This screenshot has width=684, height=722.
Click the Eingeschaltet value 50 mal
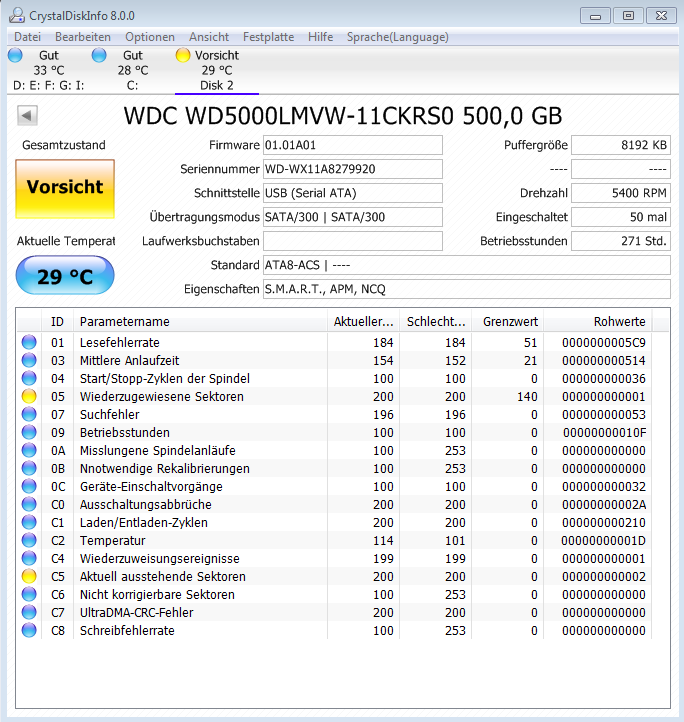point(621,217)
